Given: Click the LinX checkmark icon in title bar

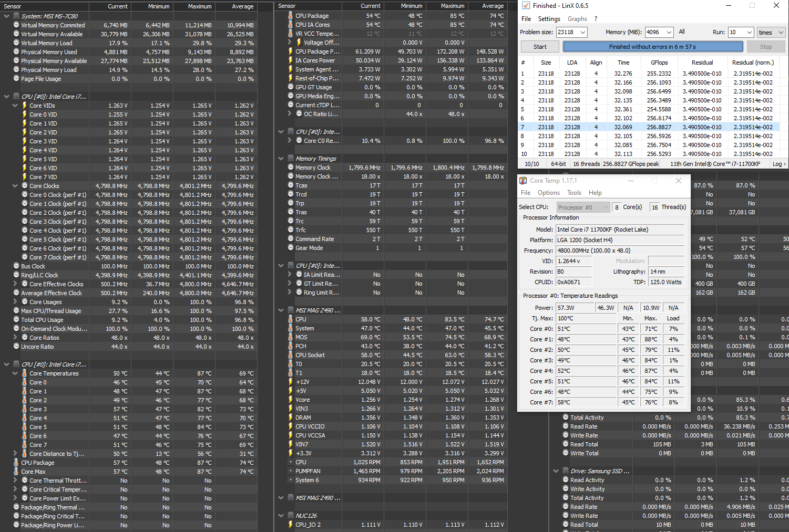Looking at the screenshot, I should click(526, 6).
